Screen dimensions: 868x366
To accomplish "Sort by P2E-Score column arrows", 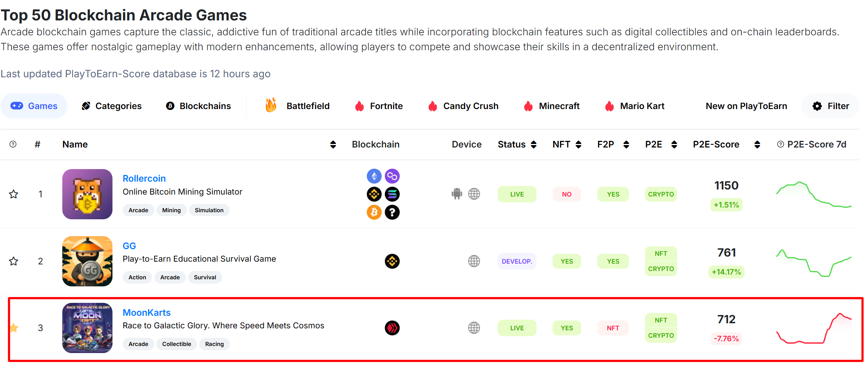I will pos(757,145).
